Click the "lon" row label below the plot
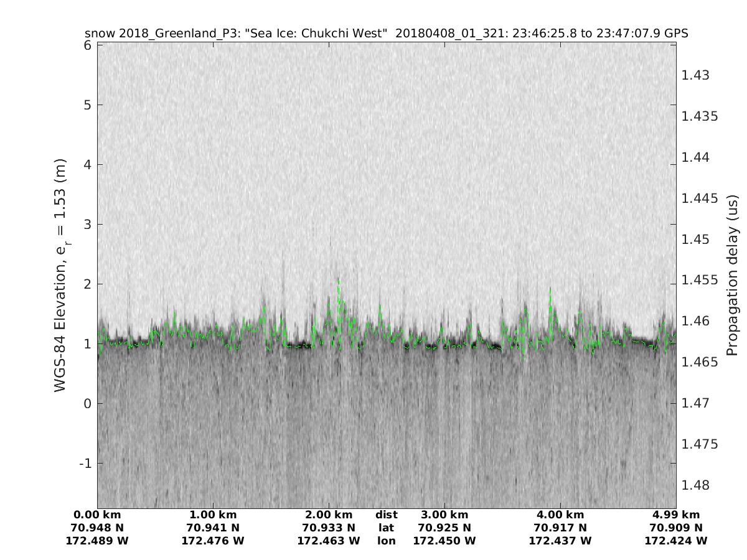747x560 pixels. click(x=386, y=541)
